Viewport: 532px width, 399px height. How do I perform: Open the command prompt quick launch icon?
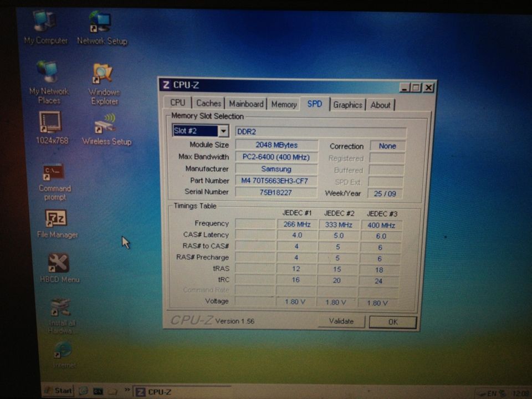coord(98,392)
